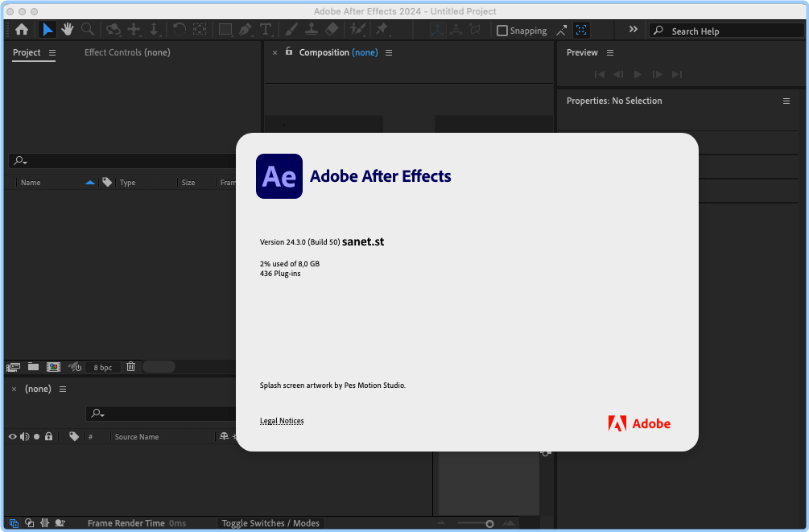The image size is (809, 532).
Task: Expand hidden toolbar items with double chevron
Action: coord(633,30)
